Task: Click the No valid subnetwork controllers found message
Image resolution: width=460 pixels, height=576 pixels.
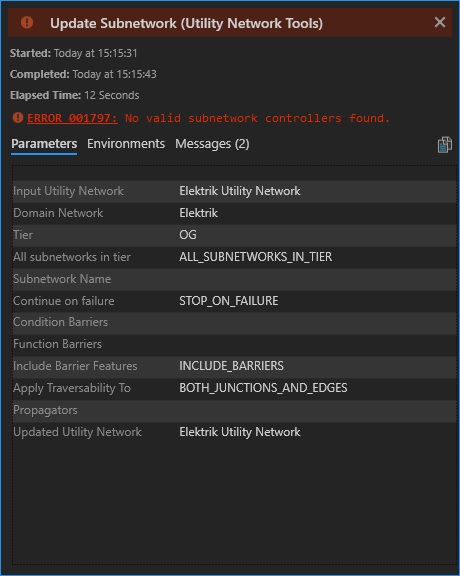Action: click(257, 118)
